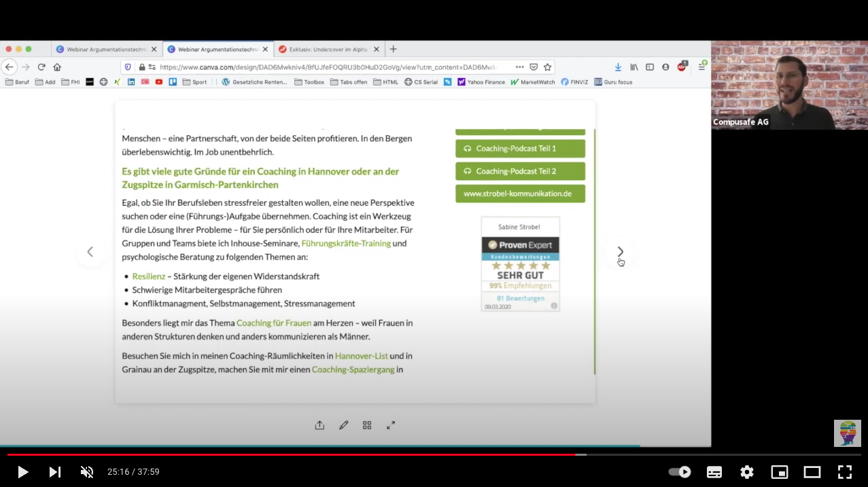Click the LinkedIn bookmark icon
This screenshot has width=868, height=487.
tap(131, 82)
